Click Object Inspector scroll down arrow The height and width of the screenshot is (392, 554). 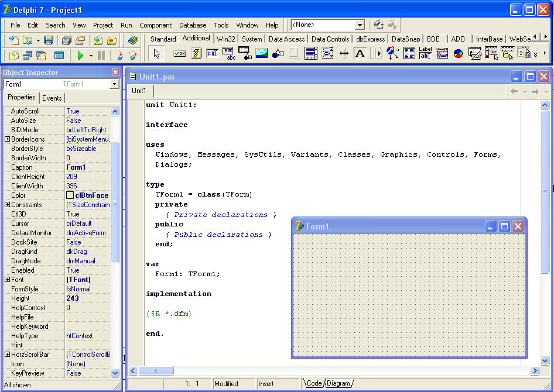coord(115,373)
